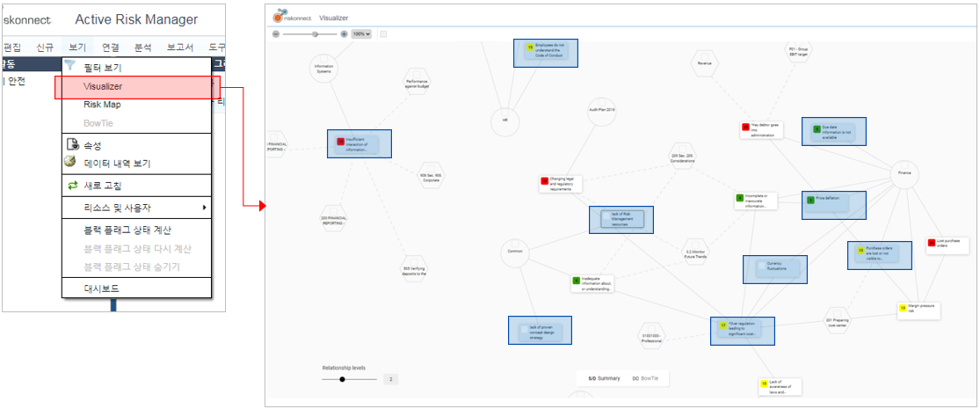The image size is (980, 409).
Task: Click the green refresh arrows icon
Action: pyautogui.click(x=72, y=185)
